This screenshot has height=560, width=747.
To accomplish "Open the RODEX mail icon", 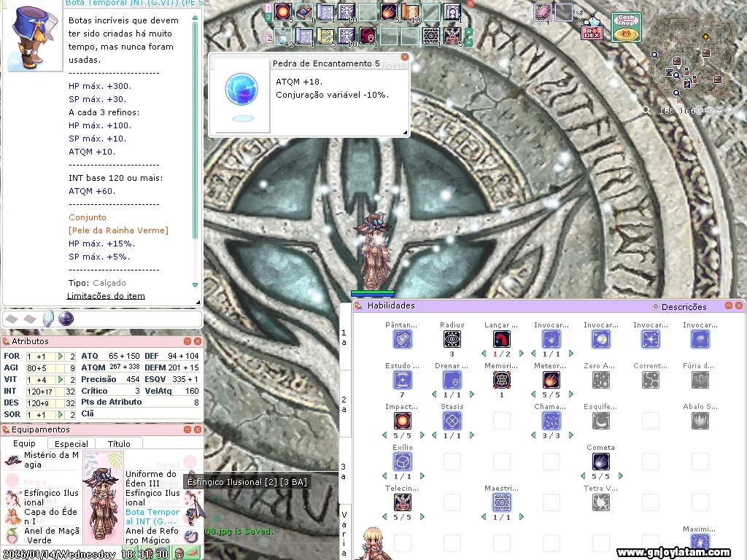I will coord(591,28).
